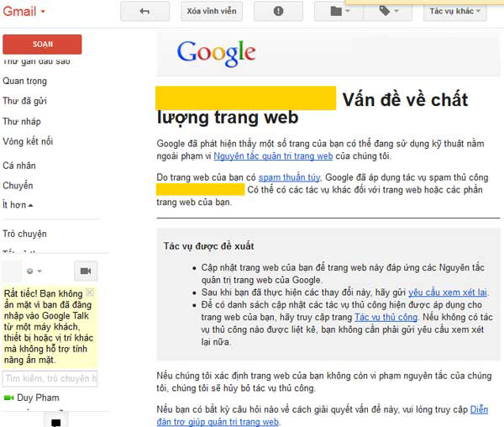504x427 pixels.
Task: Open the Thư nháp folder
Action: (x=22, y=121)
